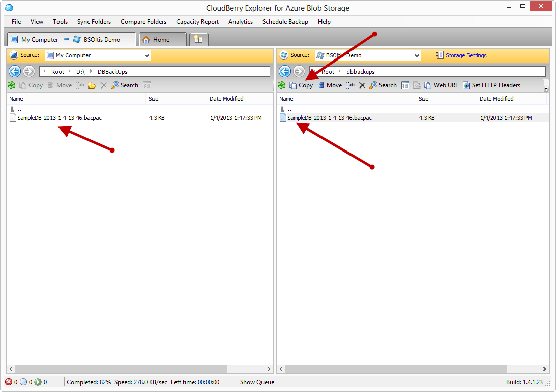Image resolution: width=556 pixels, height=392 pixels.
Task: Go back in the right pane navigation
Action: pyautogui.click(x=285, y=71)
